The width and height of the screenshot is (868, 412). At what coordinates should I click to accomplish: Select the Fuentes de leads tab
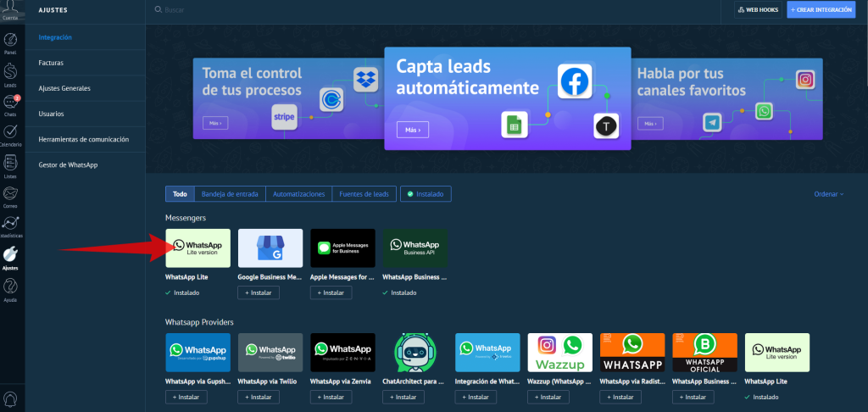tap(364, 194)
